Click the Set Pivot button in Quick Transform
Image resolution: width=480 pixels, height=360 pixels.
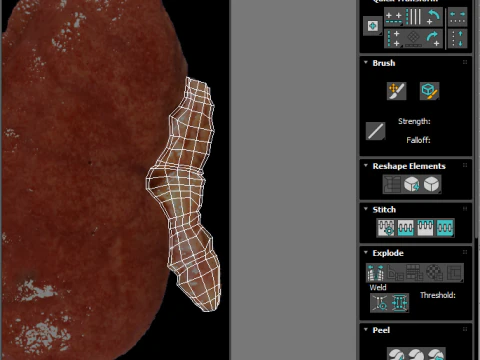[373, 26]
